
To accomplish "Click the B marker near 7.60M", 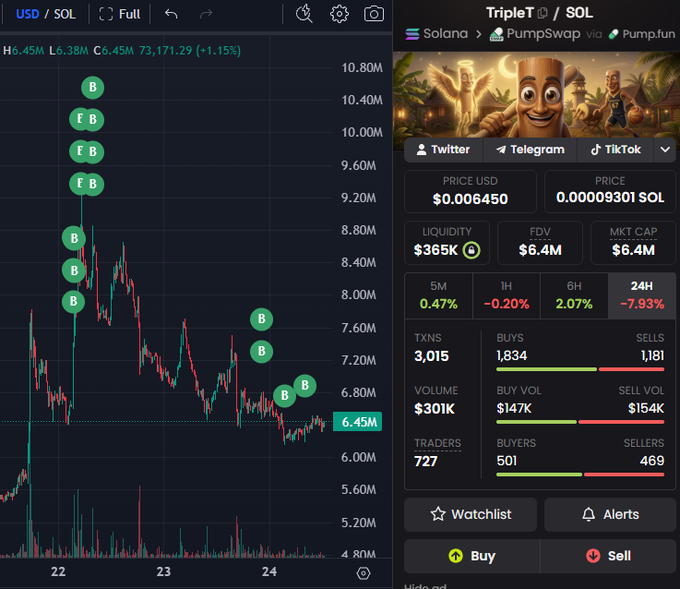I will click(262, 319).
